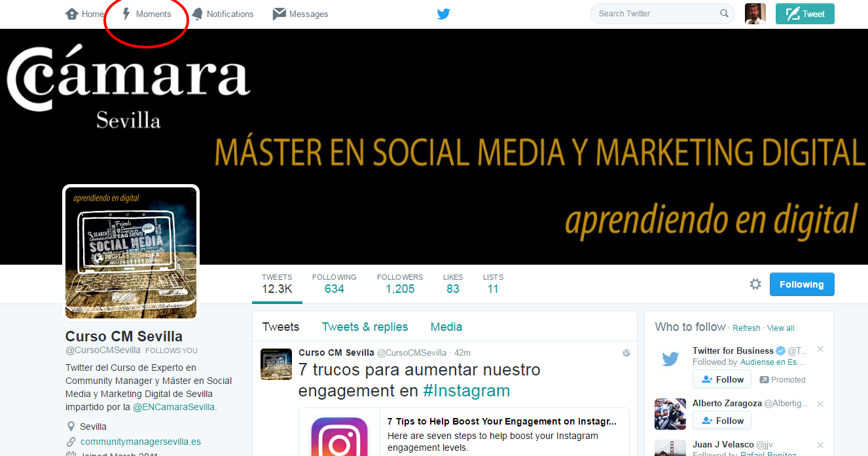
Task: Click the @CursoCMSevilla handle under profile name
Action: [103, 351]
